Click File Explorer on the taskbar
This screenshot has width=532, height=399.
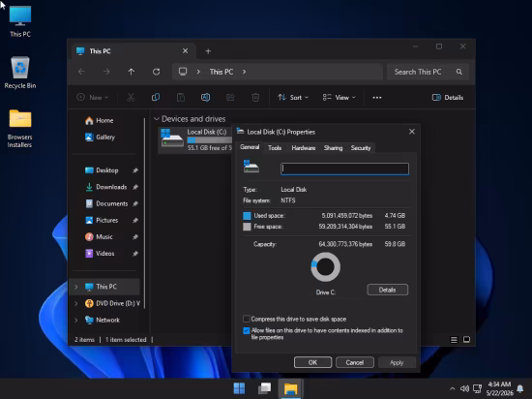[x=290, y=388]
